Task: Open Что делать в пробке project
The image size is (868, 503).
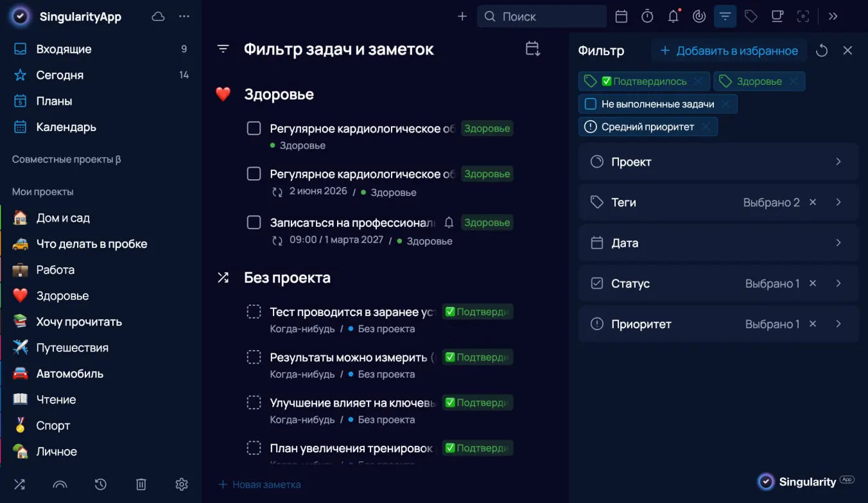Action: coord(101,244)
